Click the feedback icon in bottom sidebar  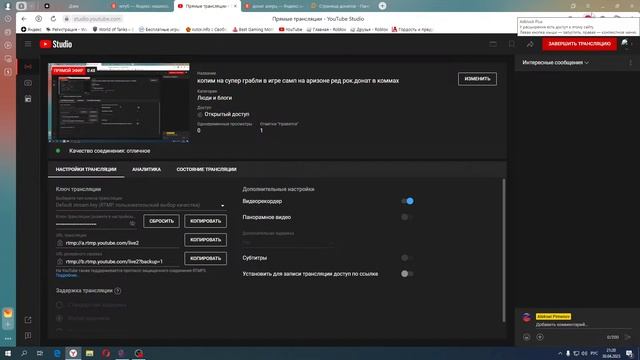click(x=28, y=336)
